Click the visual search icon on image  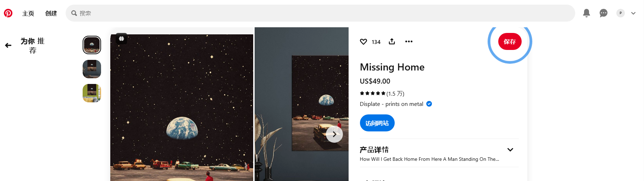[122, 39]
